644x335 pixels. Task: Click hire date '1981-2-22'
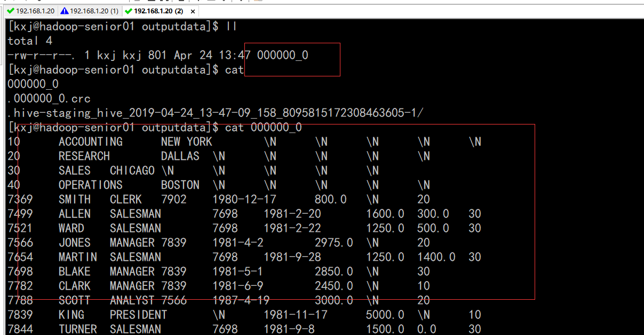pos(292,228)
